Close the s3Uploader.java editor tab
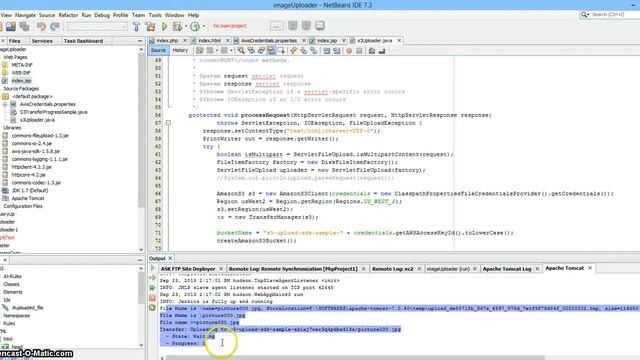Image resolution: width=640 pixels, height=360 pixels. pos(399,40)
